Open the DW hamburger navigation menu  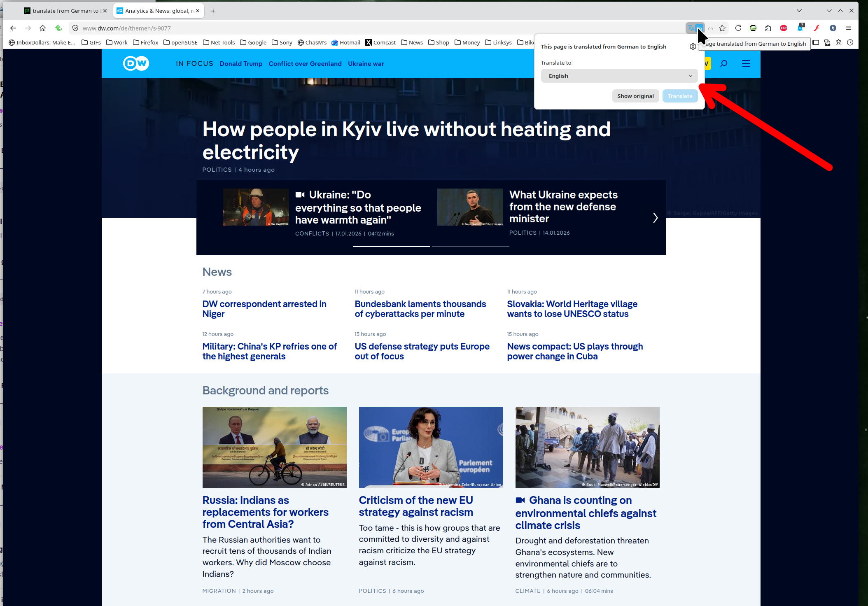click(x=746, y=63)
